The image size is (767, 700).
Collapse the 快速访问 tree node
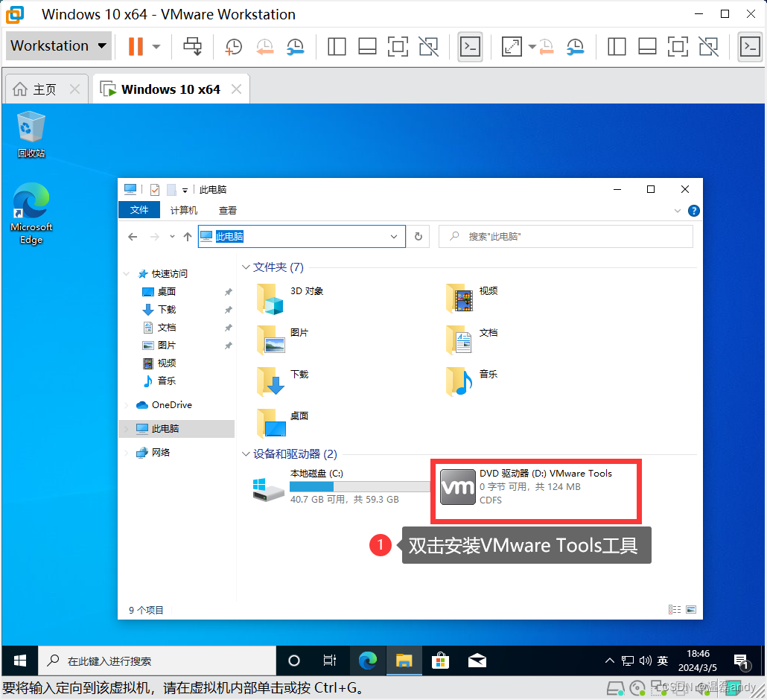[x=127, y=274]
